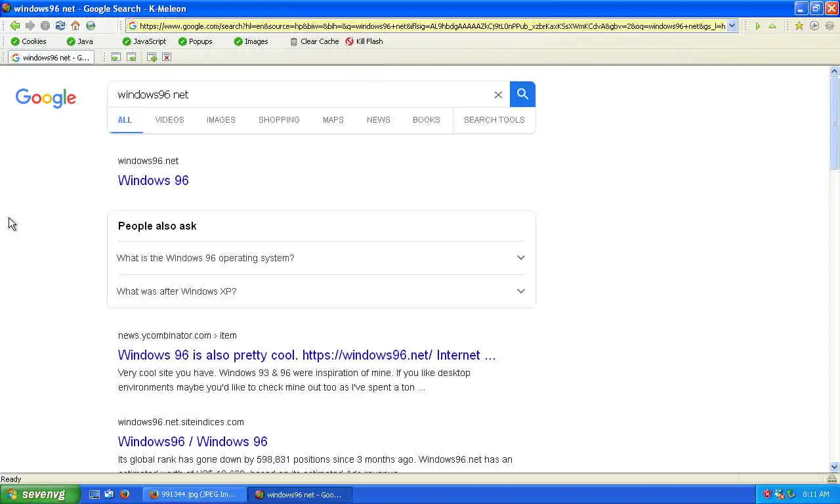
Task: Go back with the green Back arrow
Action: pyautogui.click(x=14, y=26)
